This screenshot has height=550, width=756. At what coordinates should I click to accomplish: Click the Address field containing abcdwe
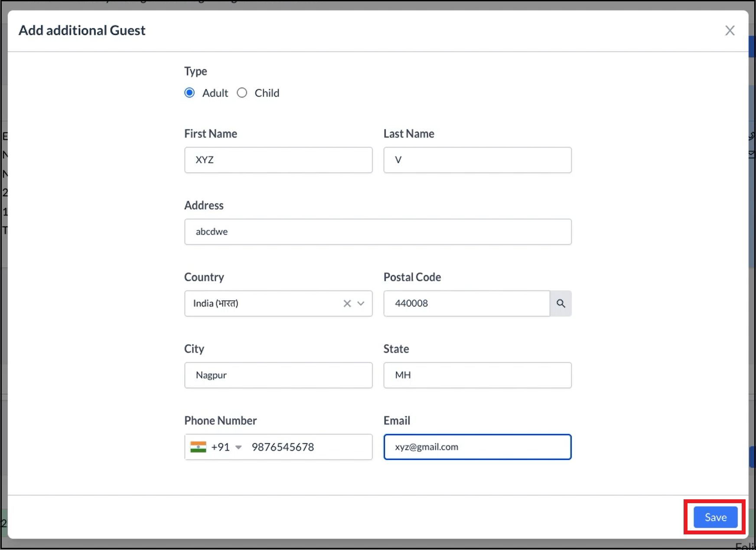378,231
